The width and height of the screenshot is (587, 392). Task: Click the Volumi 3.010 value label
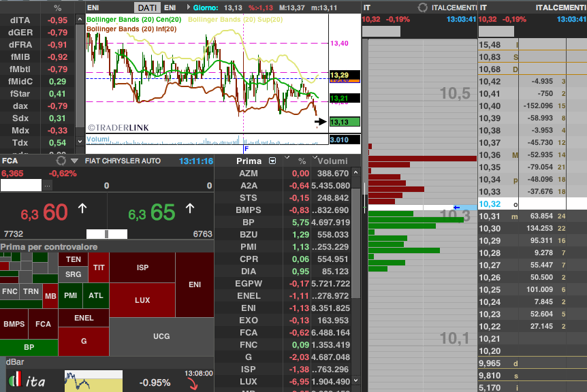coord(345,140)
